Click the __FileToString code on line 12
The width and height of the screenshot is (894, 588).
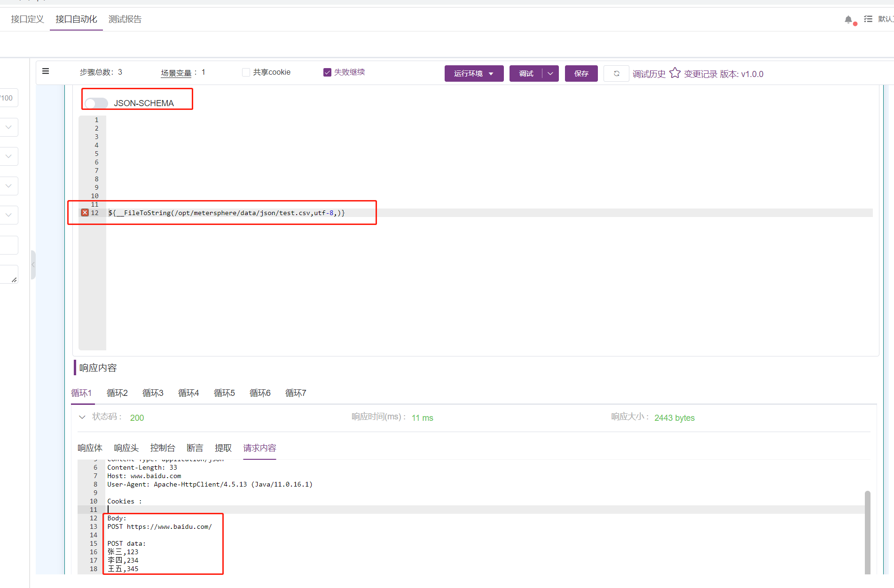(x=227, y=213)
